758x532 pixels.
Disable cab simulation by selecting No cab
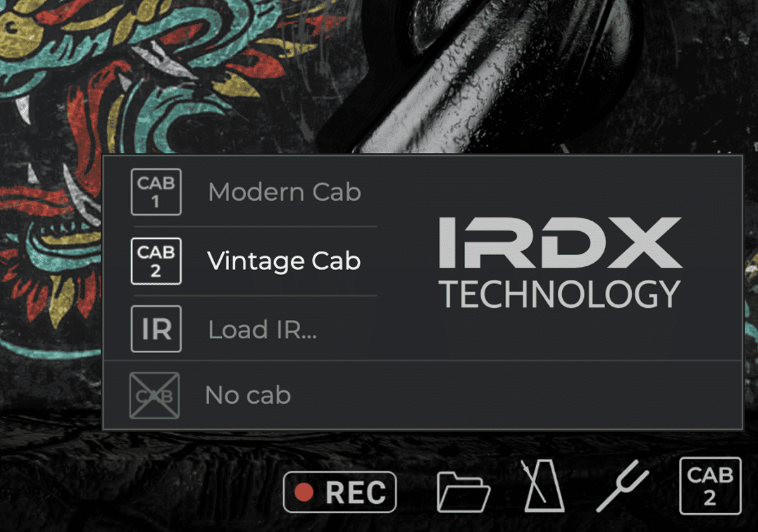(x=247, y=395)
